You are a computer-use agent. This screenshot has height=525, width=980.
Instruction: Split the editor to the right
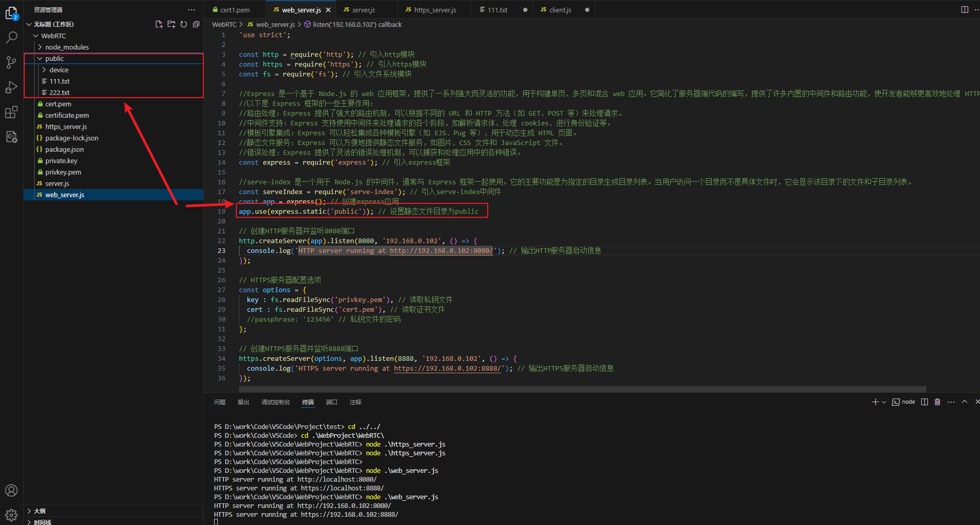pyautogui.click(x=965, y=10)
